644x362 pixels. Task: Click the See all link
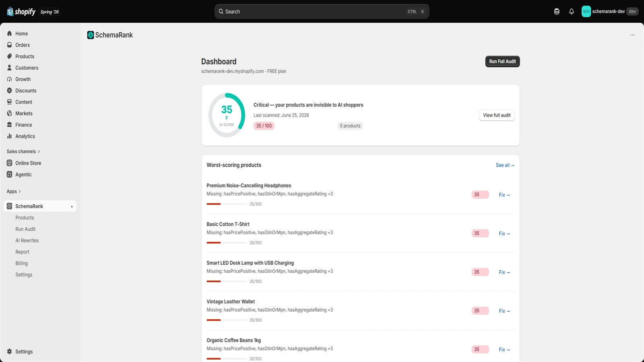coord(505,165)
